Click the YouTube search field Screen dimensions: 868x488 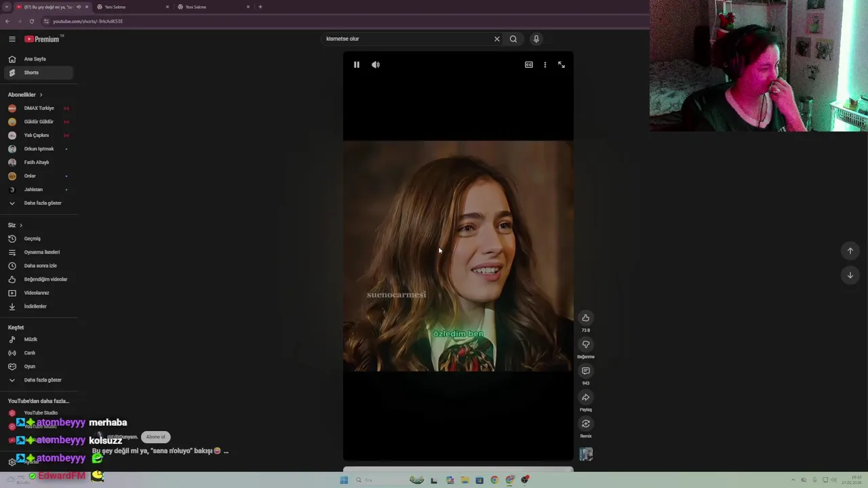pos(407,39)
